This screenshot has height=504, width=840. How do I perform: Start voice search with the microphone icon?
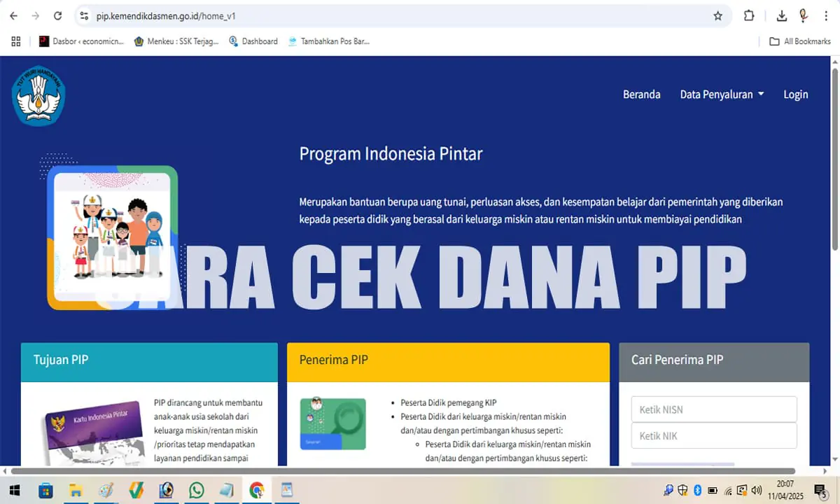(802, 15)
